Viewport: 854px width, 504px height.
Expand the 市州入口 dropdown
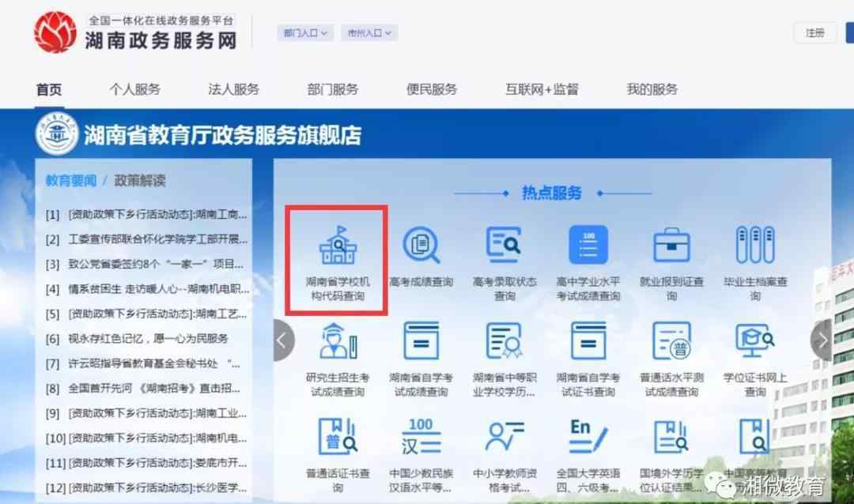point(369,33)
